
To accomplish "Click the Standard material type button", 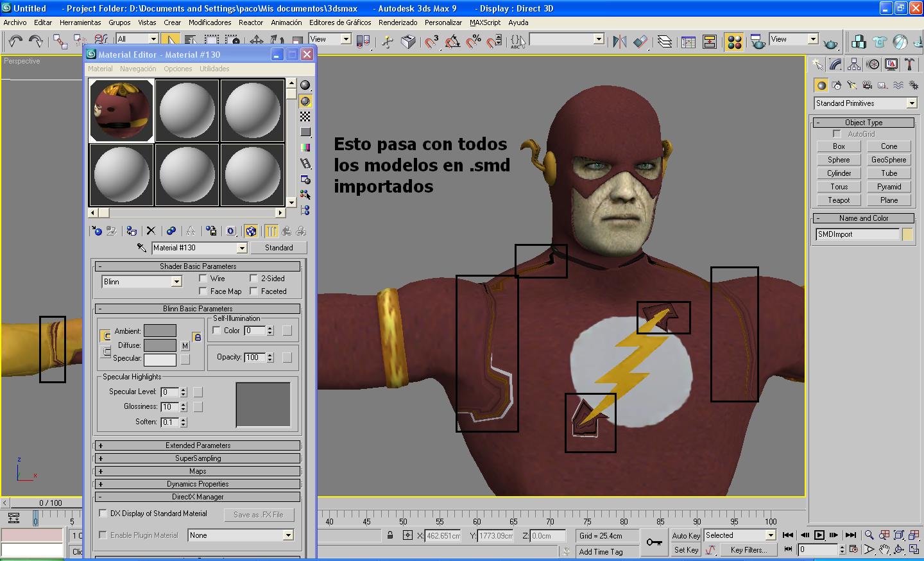I will (x=278, y=248).
